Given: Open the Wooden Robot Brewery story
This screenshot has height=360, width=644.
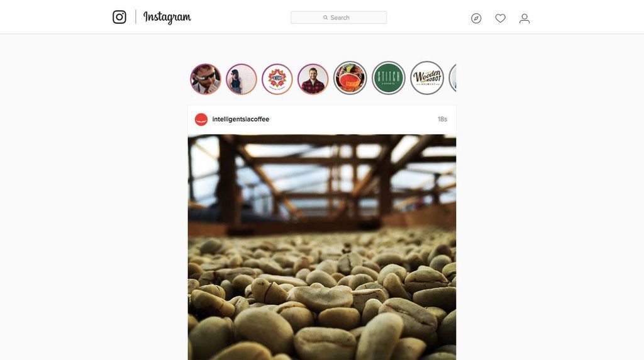Looking at the screenshot, I should pyautogui.click(x=427, y=78).
